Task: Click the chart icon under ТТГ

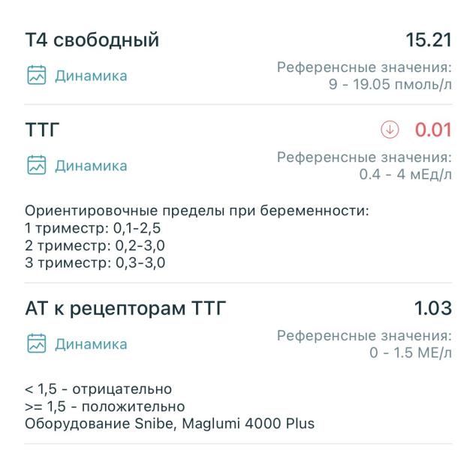Action: coord(37,165)
